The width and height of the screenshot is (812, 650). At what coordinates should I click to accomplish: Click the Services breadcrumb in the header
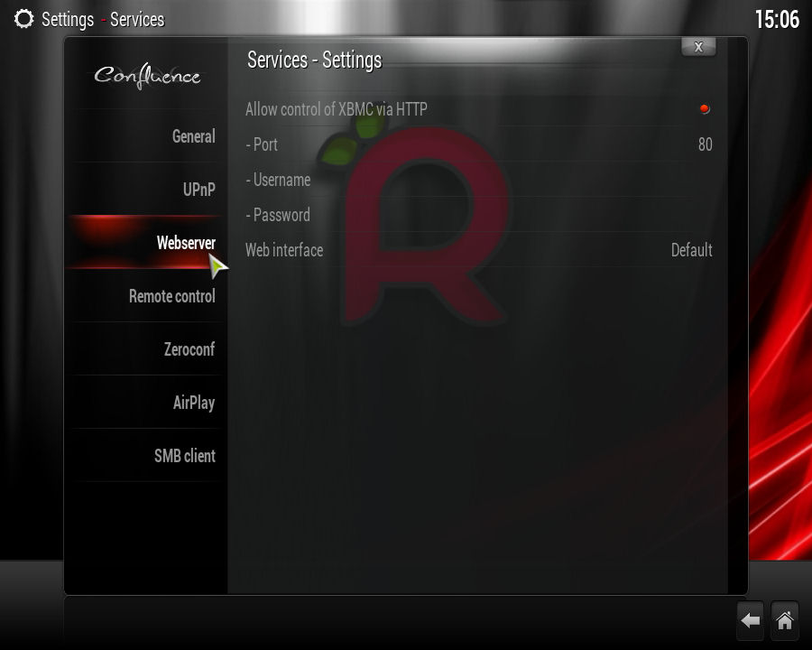tap(137, 18)
